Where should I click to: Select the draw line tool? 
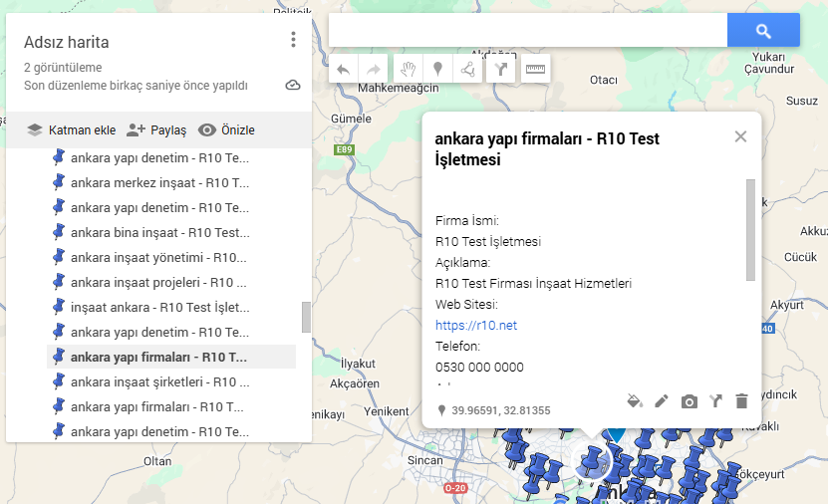pos(467,69)
